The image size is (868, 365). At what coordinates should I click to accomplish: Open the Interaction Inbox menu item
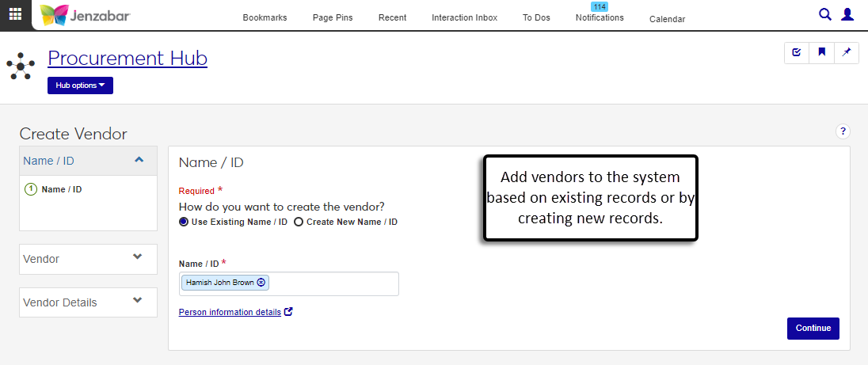point(464,18)
